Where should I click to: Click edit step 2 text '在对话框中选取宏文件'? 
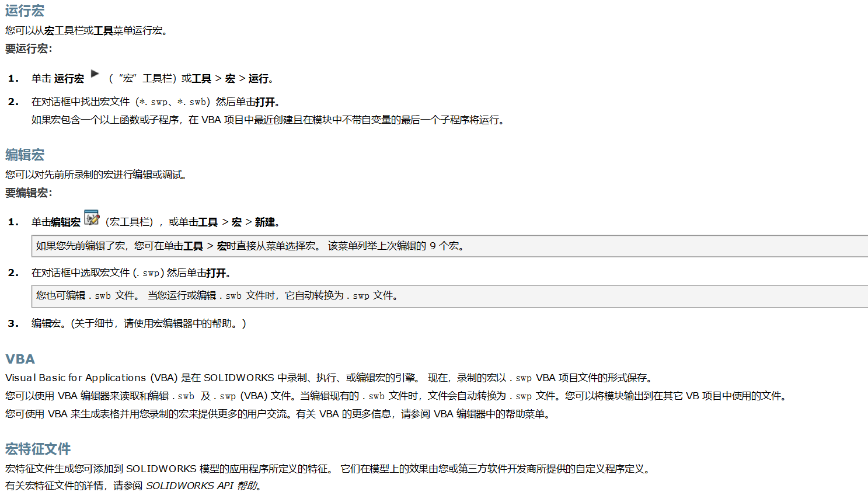pos(132,273)
